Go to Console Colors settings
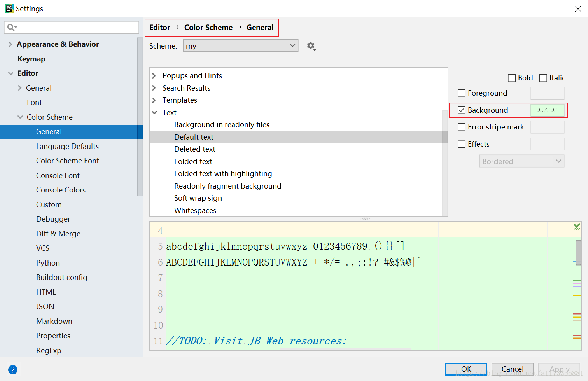 [x=61, y=190]
